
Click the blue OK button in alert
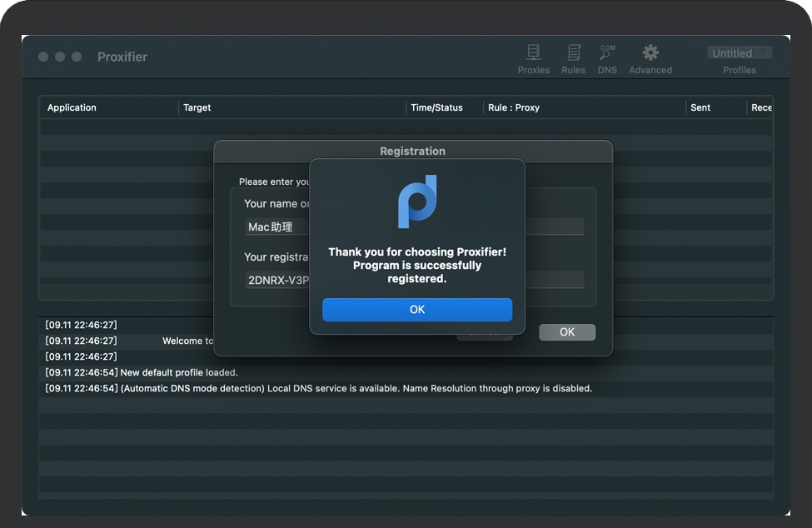417,310
